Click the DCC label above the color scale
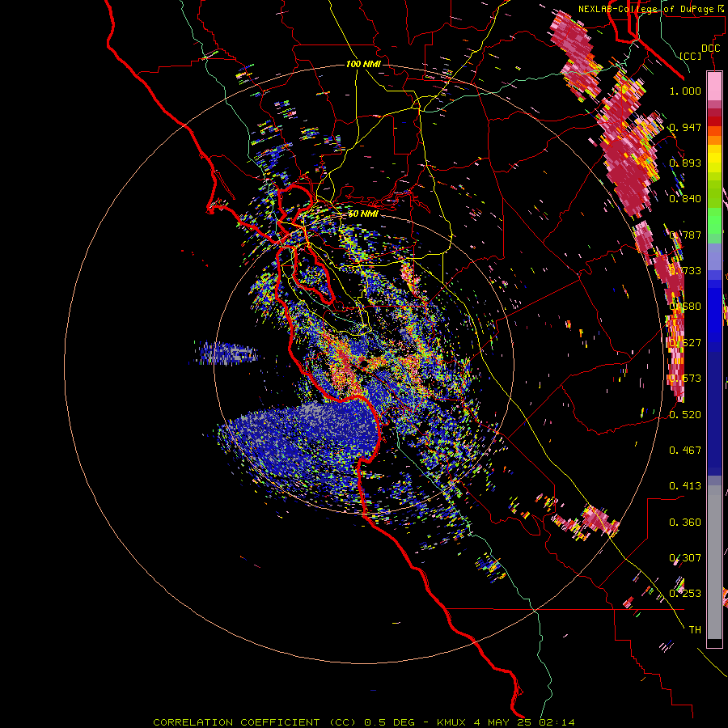The image size is (728, 728). [x=710, y=49]
